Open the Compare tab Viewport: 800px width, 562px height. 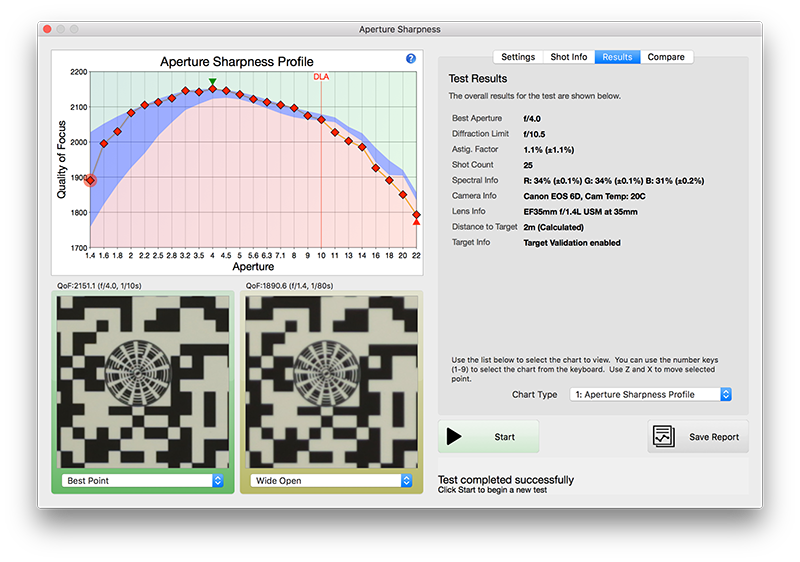pos(666,57)
